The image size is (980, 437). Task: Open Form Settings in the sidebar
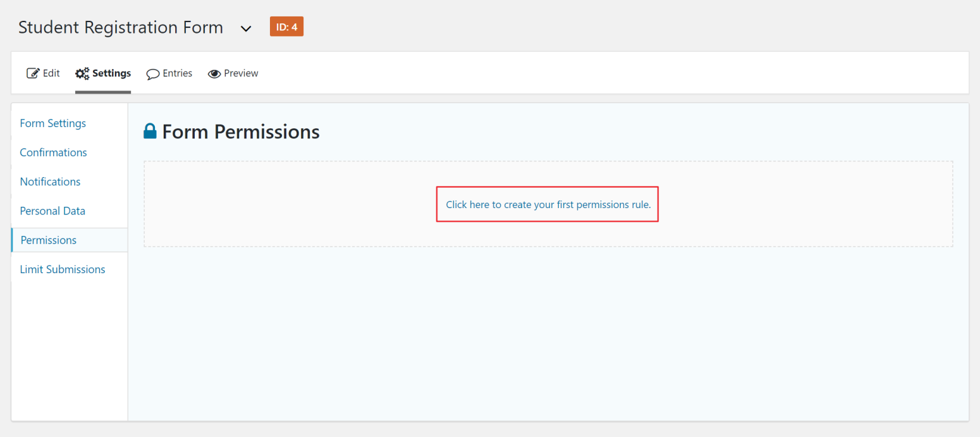click(53, 123)
